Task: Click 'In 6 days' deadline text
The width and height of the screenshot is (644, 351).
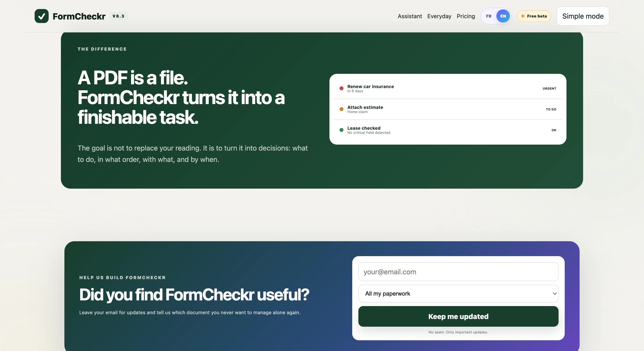Action: 355,91
